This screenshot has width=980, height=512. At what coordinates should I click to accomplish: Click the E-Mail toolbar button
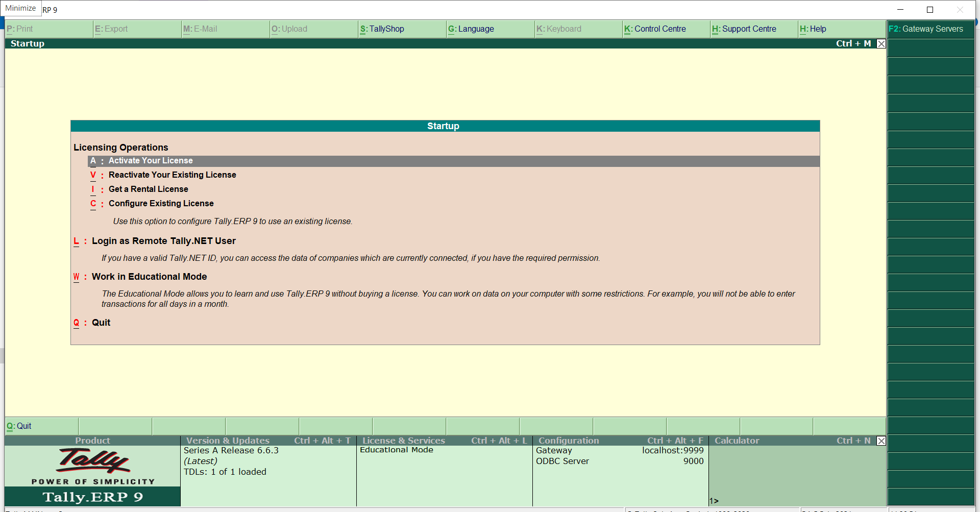(226, 29)
